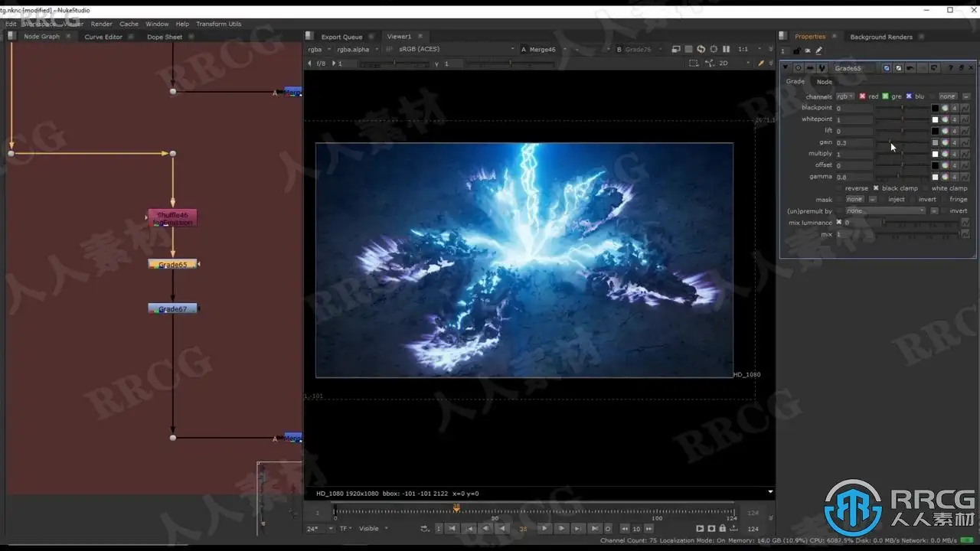Jump to first frame
The image size is (980, 551).
click(452, 529)
